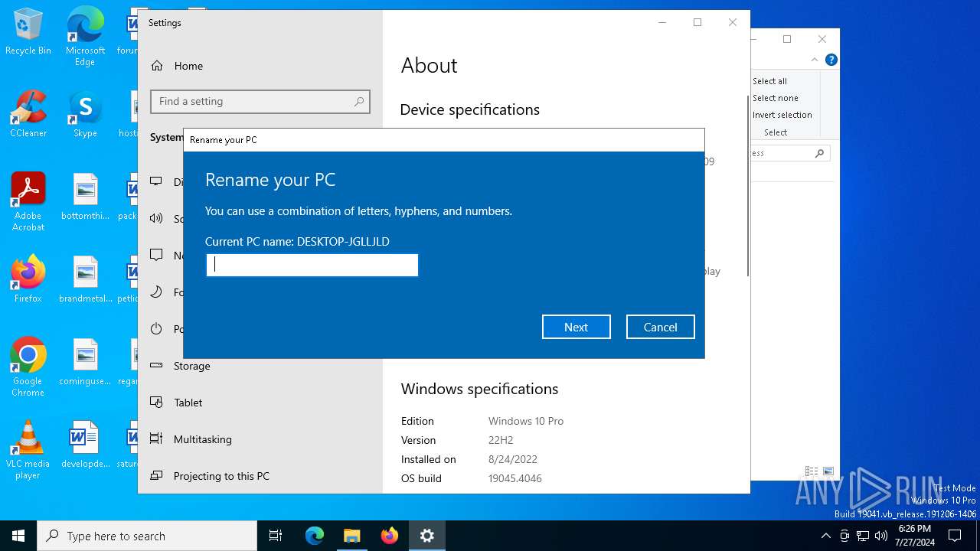The width and height of the screenshot is (980, 551).
Task: Open Microsoft Edge desktop shortcut
Action: pos(85,37)
